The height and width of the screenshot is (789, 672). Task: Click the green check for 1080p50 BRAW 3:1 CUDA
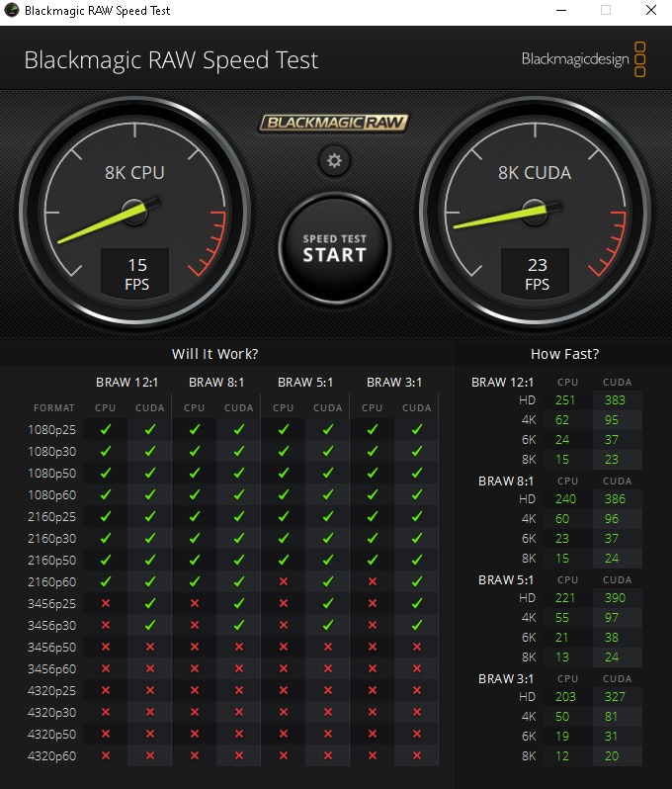point(417,473)
